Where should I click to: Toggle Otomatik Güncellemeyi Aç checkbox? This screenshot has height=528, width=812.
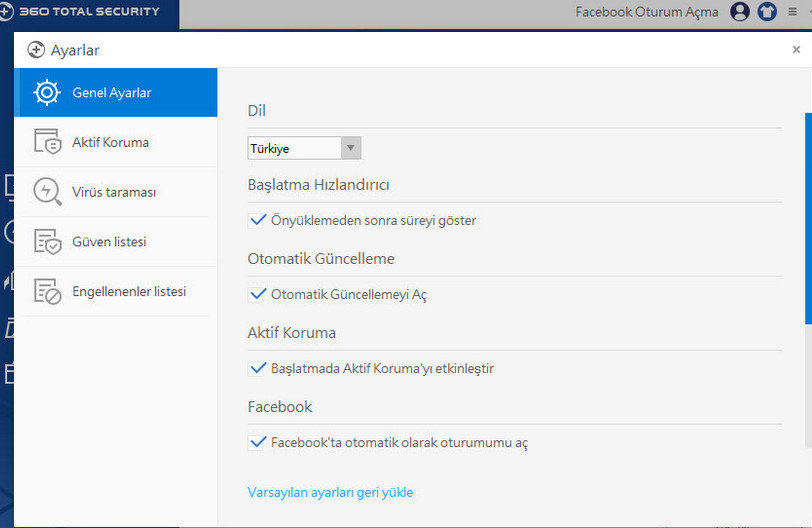tap(257, 295)
